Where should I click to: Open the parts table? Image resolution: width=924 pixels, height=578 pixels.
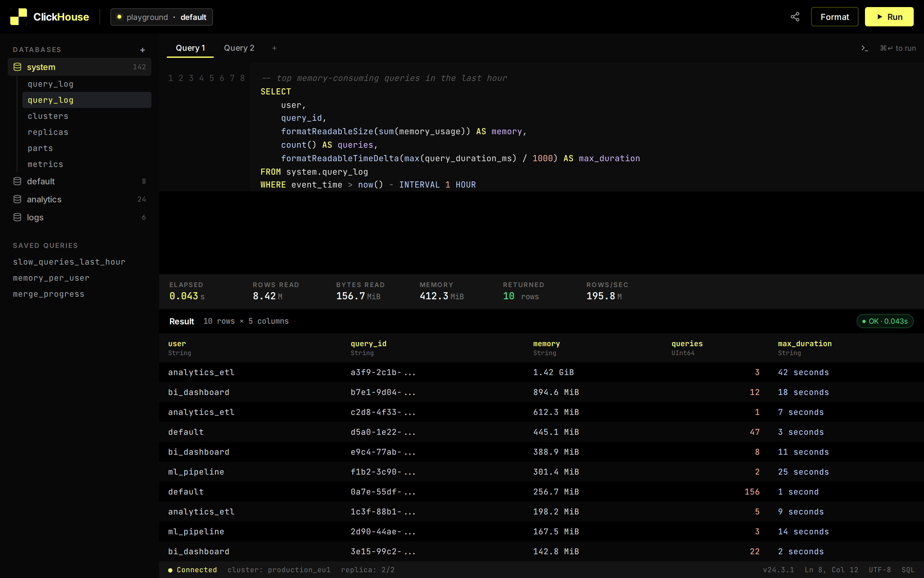tap(87, 148)
